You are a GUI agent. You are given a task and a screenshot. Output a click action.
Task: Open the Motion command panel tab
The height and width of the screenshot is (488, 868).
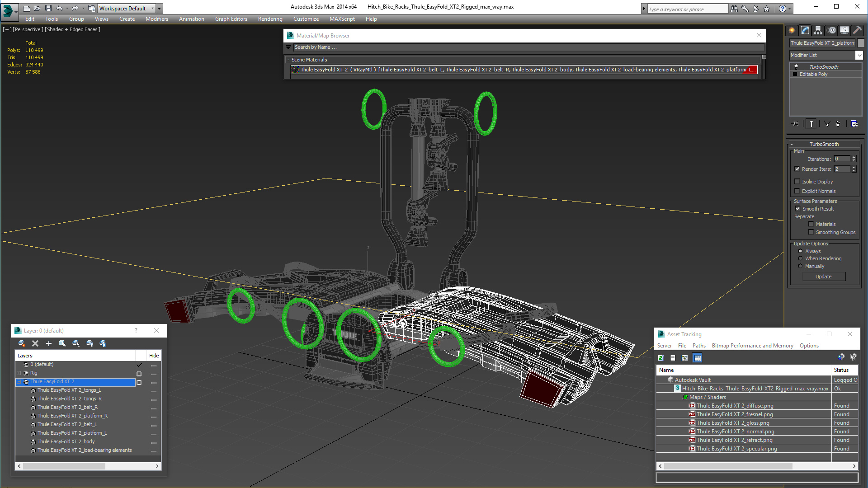point(832,30)
